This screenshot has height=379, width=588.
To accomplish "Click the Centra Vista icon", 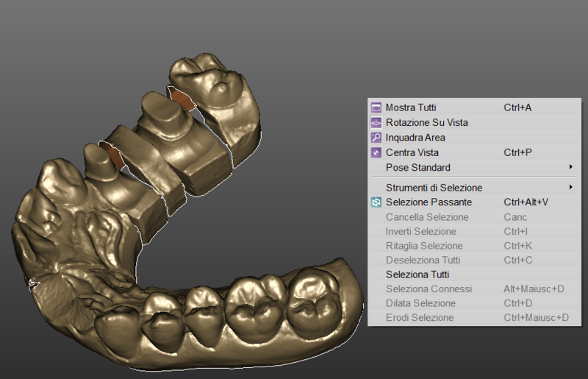I will click(376, 152).
